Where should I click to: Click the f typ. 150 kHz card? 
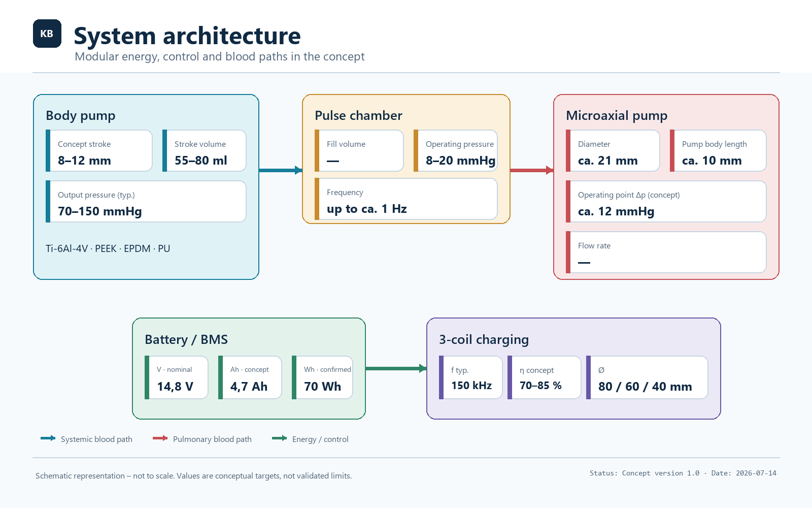click(x=471, y=377)
